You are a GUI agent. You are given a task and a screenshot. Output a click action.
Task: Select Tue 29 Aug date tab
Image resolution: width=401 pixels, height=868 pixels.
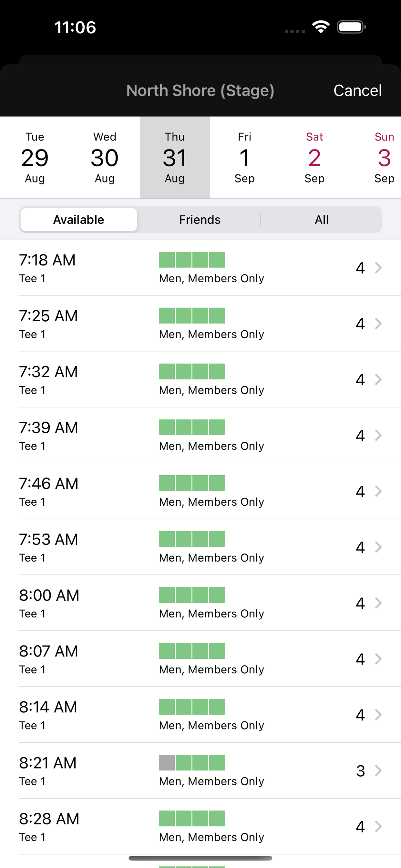click(35, 157)
